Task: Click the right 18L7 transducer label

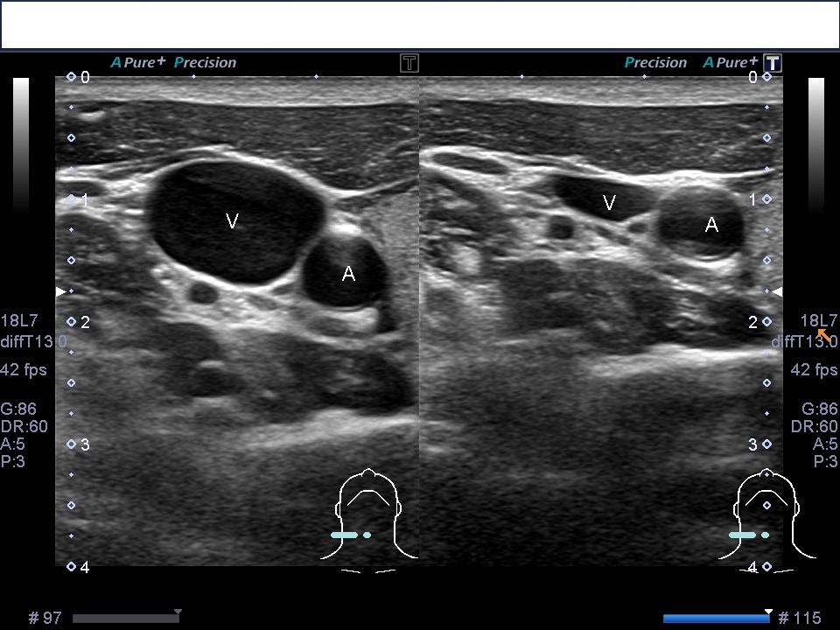Action: (x=819, y=321)
